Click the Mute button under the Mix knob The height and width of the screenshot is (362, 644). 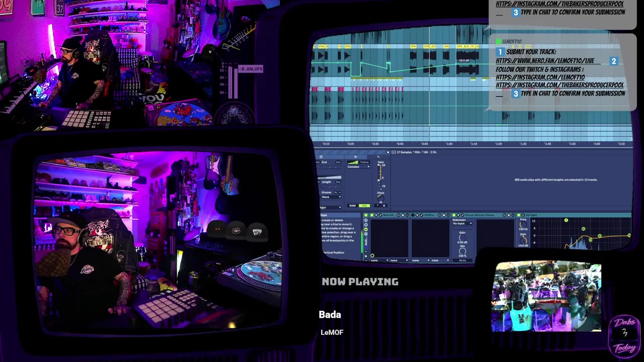click(x=462, y=260)
